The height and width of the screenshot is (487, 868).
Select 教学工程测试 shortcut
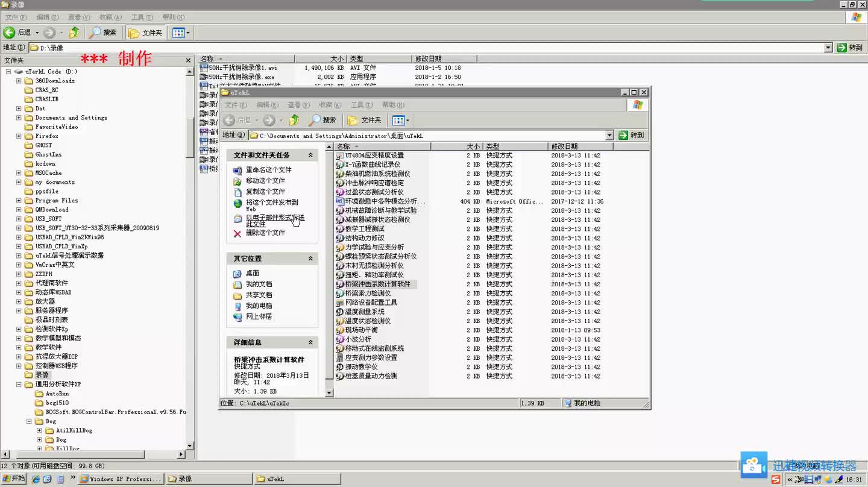[360, 229]
